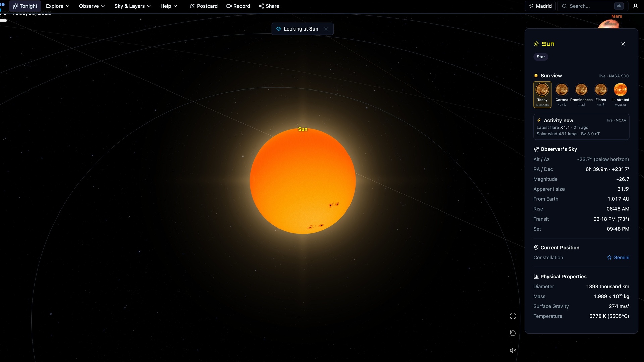Toggle fullscreen mode icon
Image resolution: width=644 pixels, height=362 pixels.
click(x=513, y=316)
